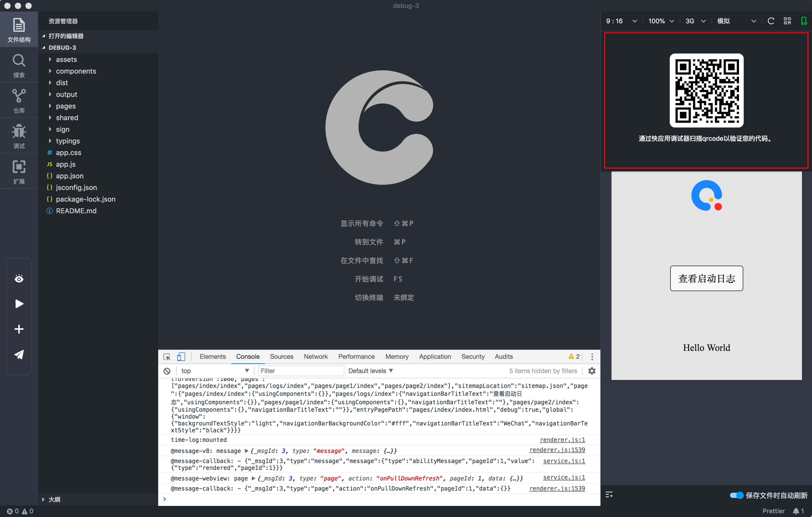
Task: Toggle 保存文件时自动刷新 switch
Action: 736,495
